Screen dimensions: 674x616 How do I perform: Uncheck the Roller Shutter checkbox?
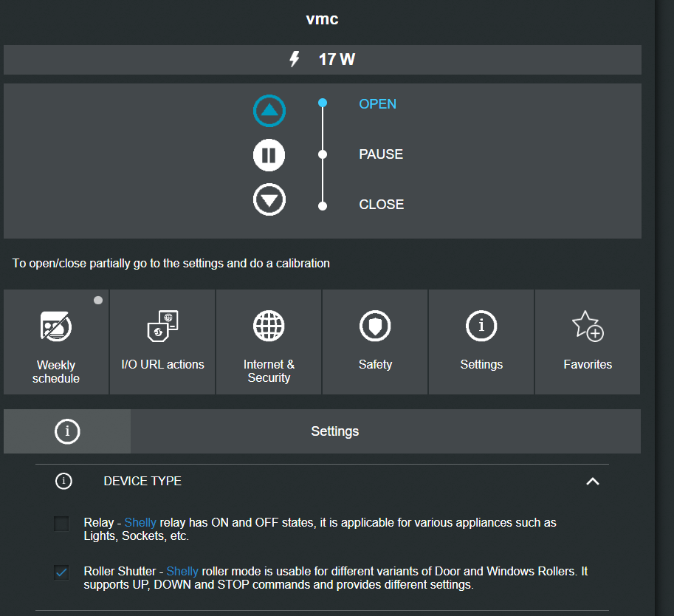coord(62,572)
